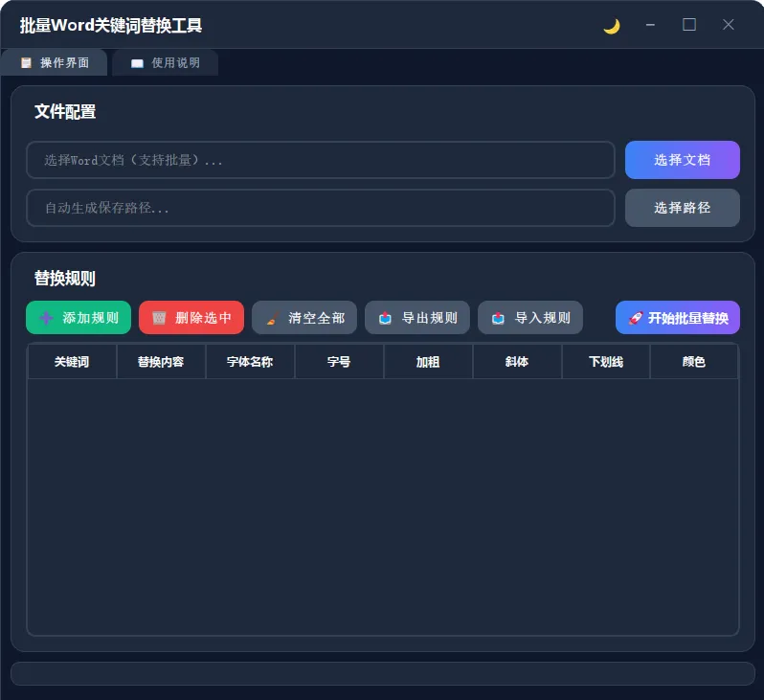Viewport: 764px width, 700px height.
Task: Minimize the application window
Action: 650,25
